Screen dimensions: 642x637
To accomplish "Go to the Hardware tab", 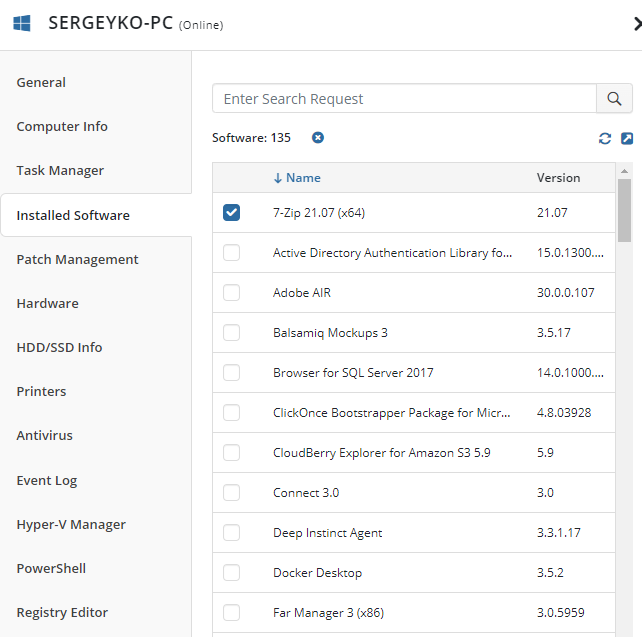I will 47,303.
